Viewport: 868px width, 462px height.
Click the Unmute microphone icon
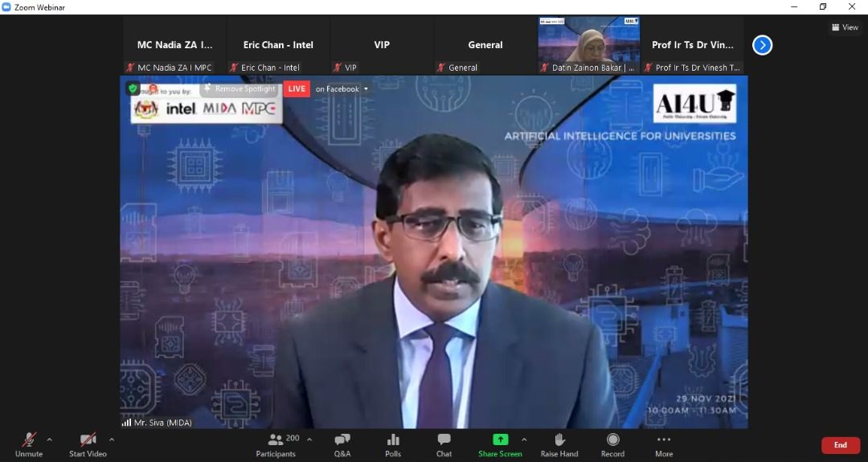point(29,440)
